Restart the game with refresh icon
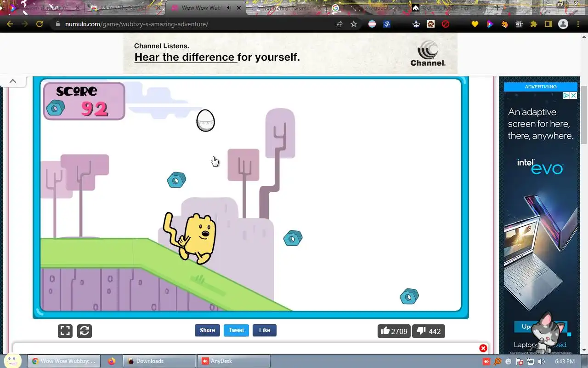Image resolution: width=588 pixels, height=368 pixels. pyautogui.click(x=85, y=331)
